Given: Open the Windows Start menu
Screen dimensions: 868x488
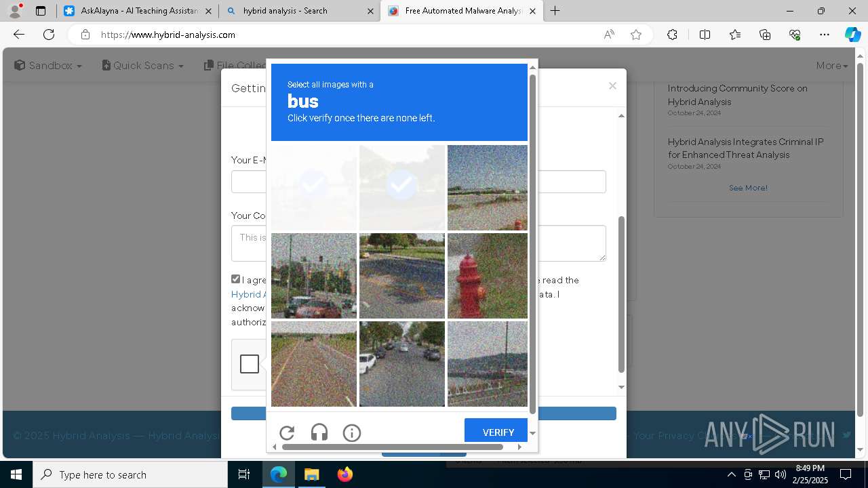Looking at the screenshot, I should [16, 474].
